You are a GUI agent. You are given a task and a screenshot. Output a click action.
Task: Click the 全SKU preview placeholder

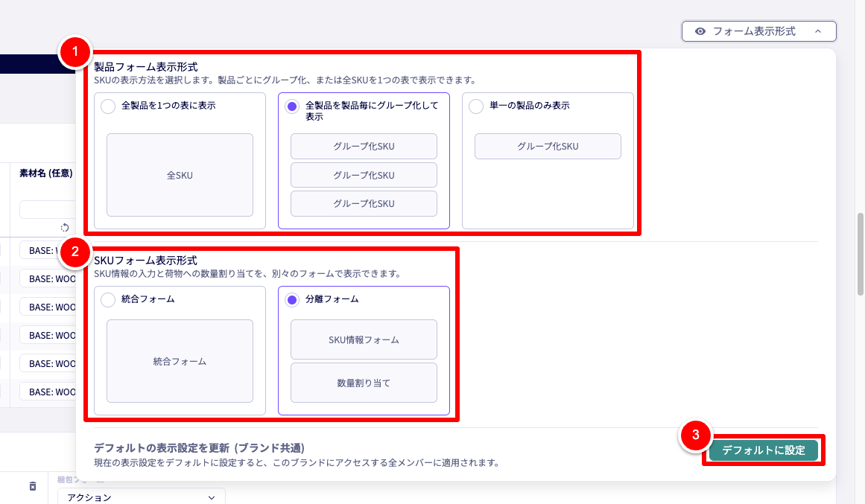(180, 174)
